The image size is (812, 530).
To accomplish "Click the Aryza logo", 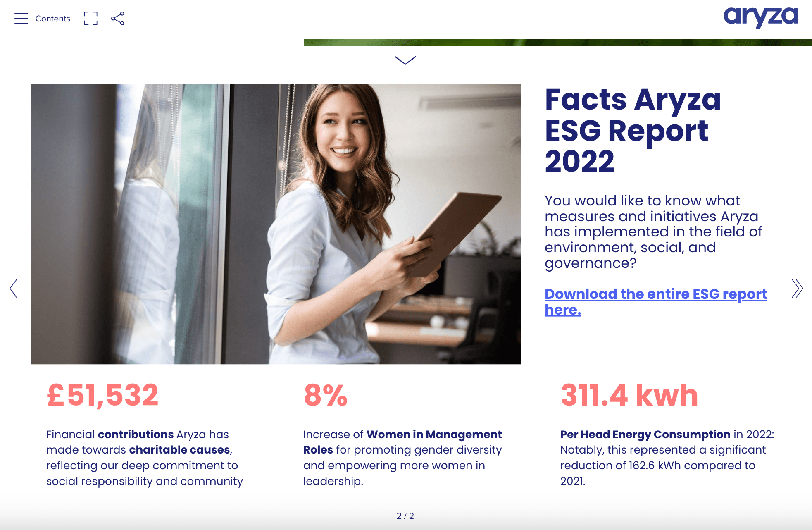I will coord(760,17).
